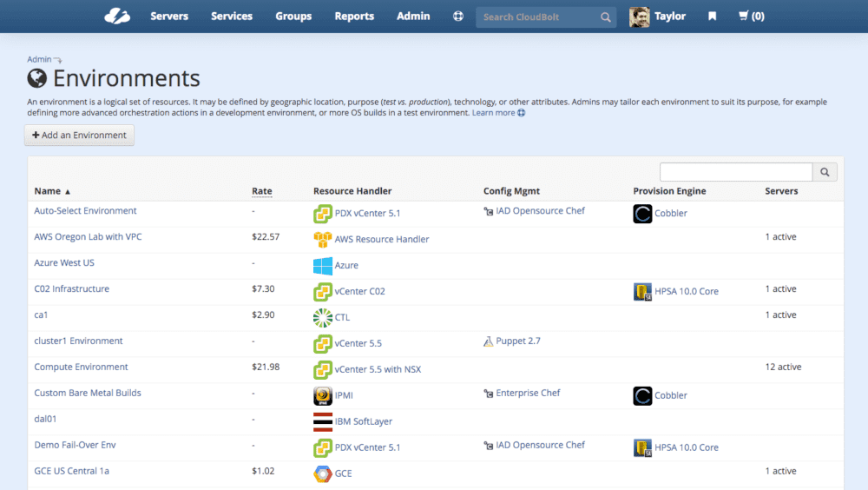Open the Servers menu
The height and width of the screenshot is (490, 868).
(x=169, y=16)
